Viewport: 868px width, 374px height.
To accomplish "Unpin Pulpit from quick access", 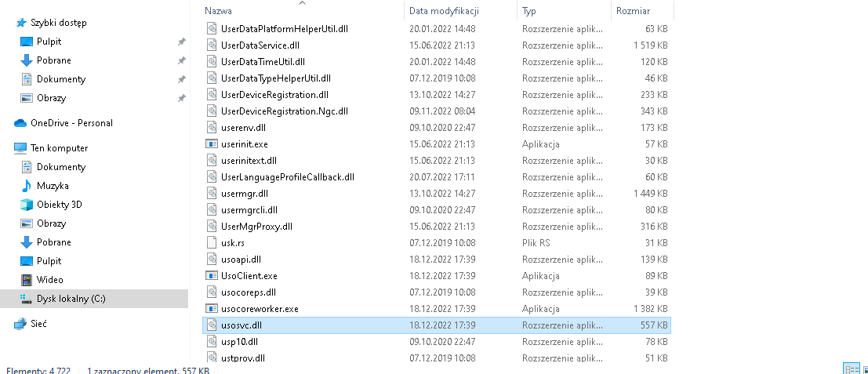I will click(x=181, y=42).
